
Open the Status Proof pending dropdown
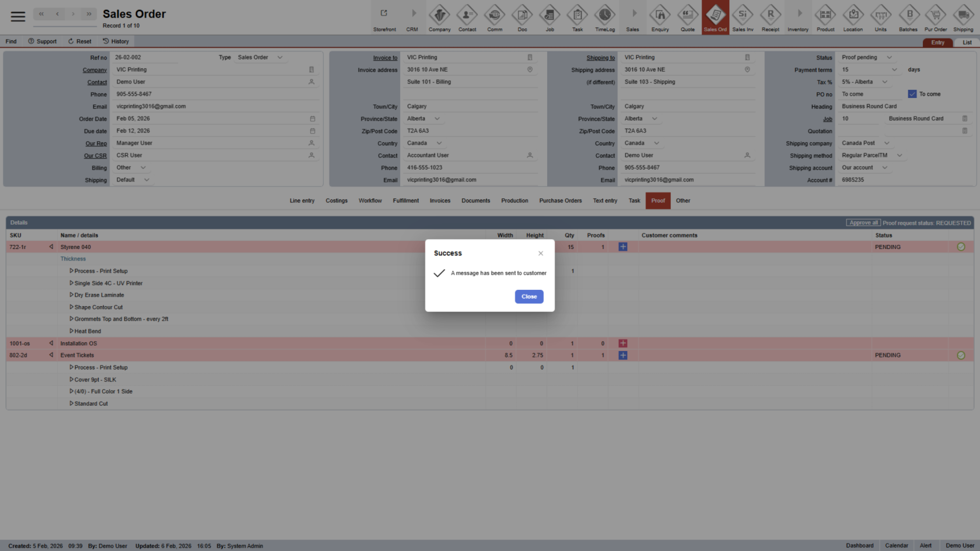pyautogui.click(x=889, y=58)
